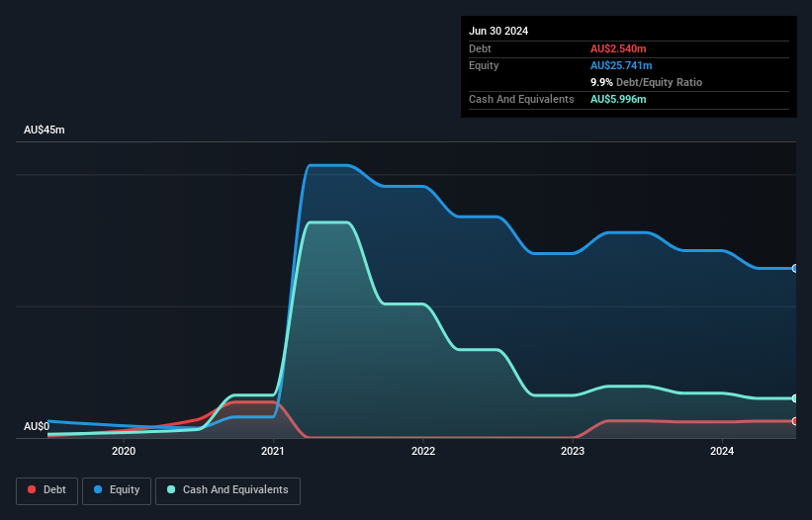Click the 9.9% Debt/Equity Ratio text
The image size is (812, 520).
(x=646, y=82)
